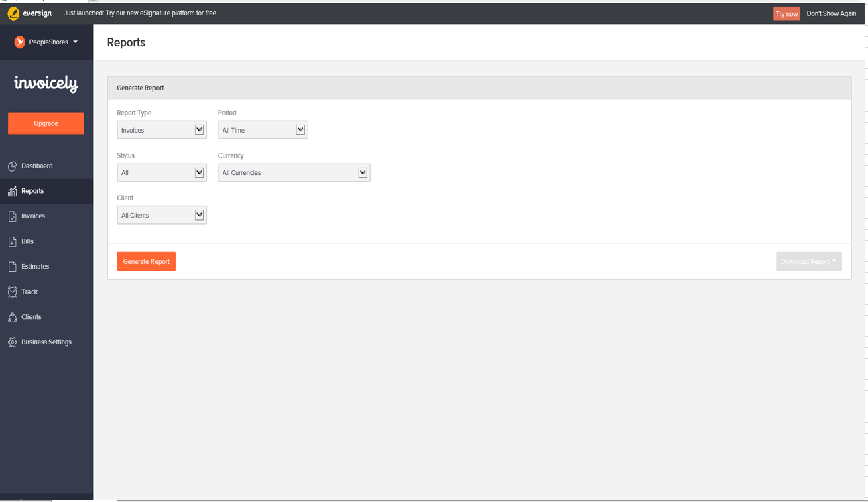Click the invoicely logo
The image size is (868, 502).
(46, 84)
